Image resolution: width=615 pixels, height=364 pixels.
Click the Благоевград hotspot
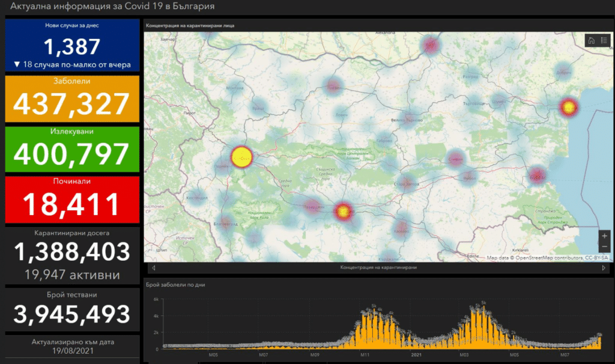226,223
